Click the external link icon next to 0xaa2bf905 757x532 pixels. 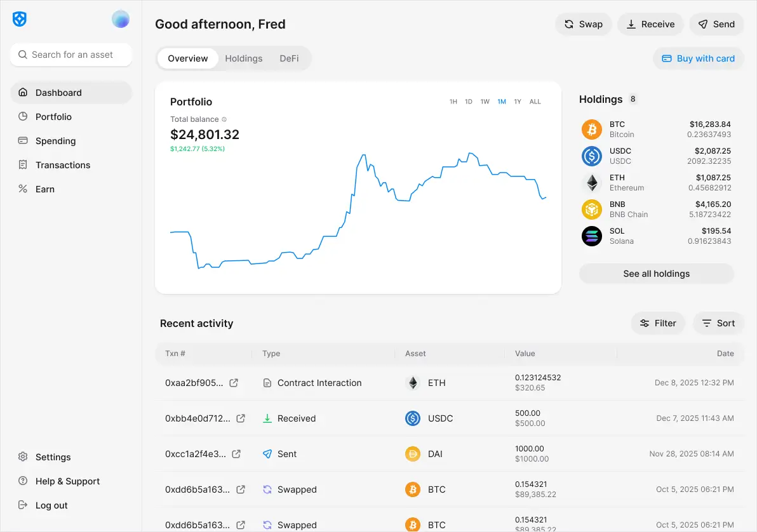[x=240, y=383]
